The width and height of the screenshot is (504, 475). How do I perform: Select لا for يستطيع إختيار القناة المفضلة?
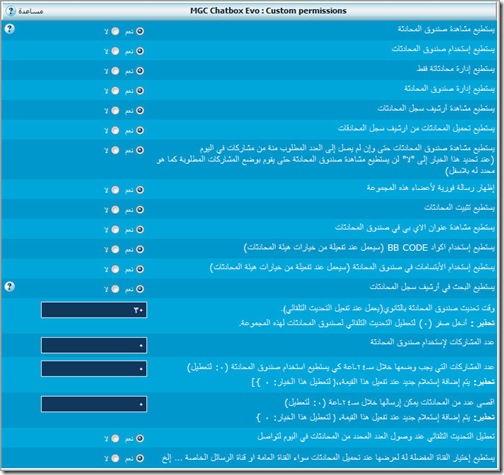115,458
